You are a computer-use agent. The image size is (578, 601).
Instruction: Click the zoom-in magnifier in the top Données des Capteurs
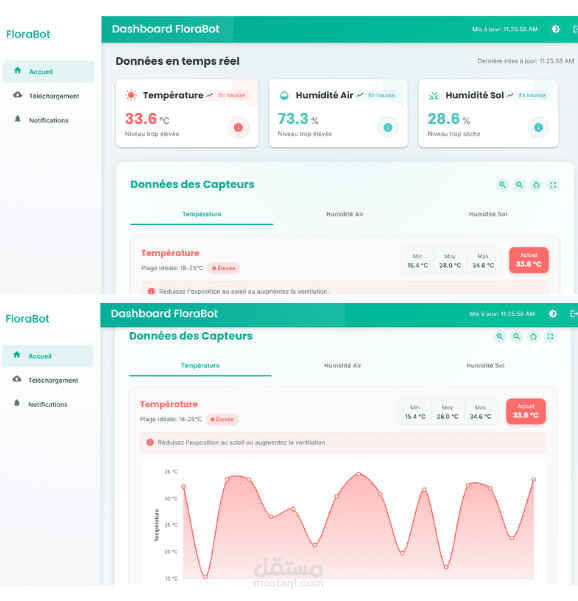[x=502, y=185]
